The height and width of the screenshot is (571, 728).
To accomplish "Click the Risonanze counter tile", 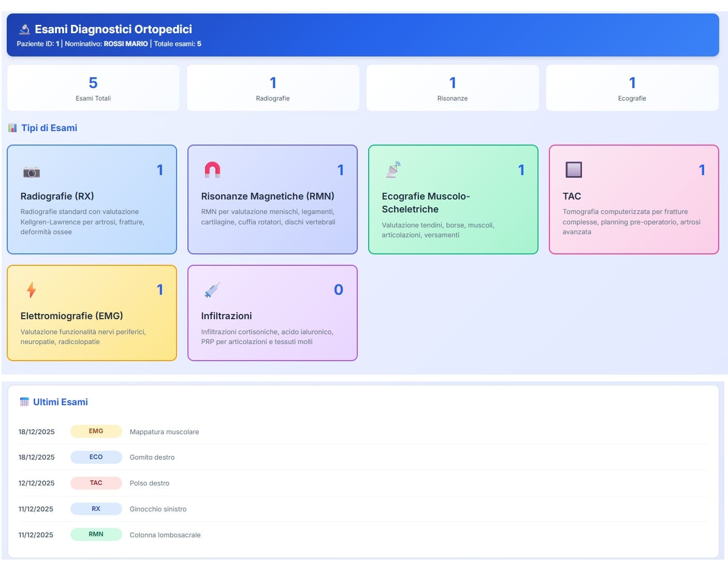I will pyautogui.click(x=452, y=88).
